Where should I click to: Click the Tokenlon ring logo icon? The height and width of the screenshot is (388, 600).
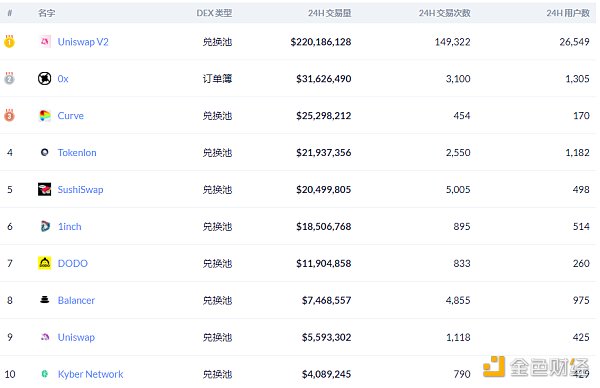45,152
